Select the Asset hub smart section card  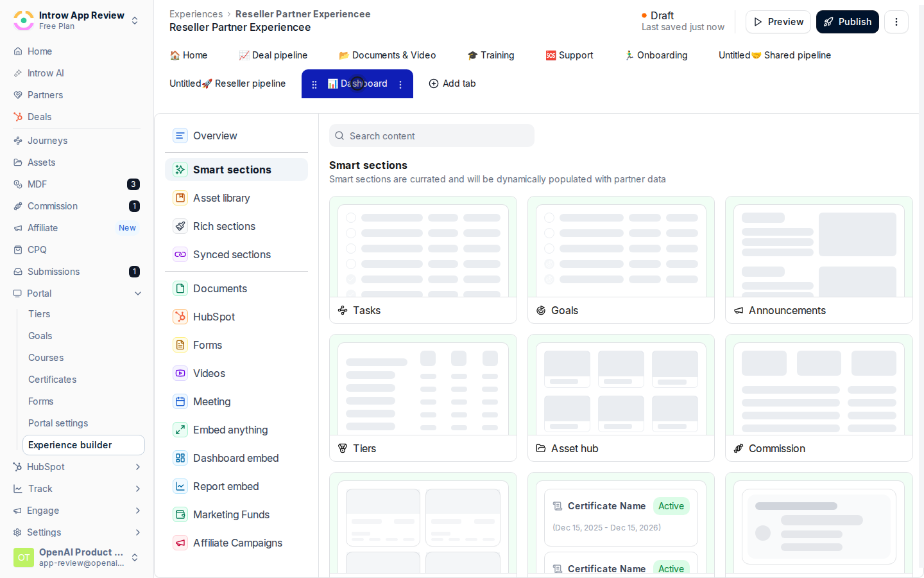621,398
